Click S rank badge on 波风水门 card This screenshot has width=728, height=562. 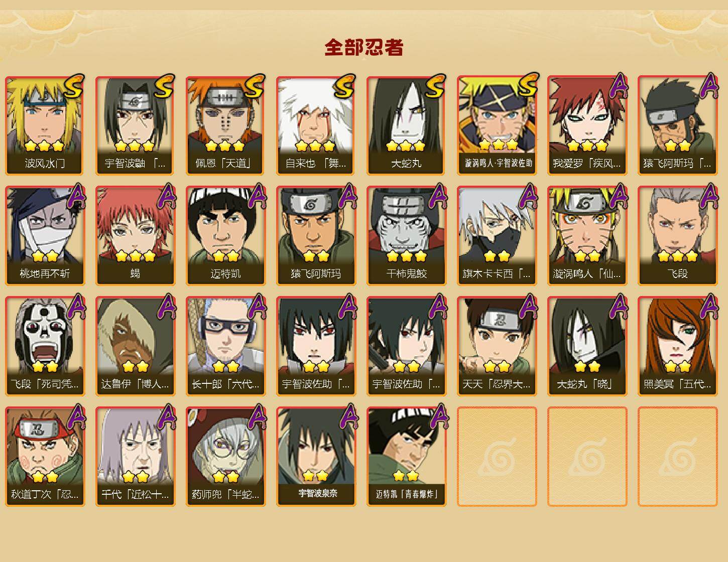pyautogui.click(x=73, y=86)
